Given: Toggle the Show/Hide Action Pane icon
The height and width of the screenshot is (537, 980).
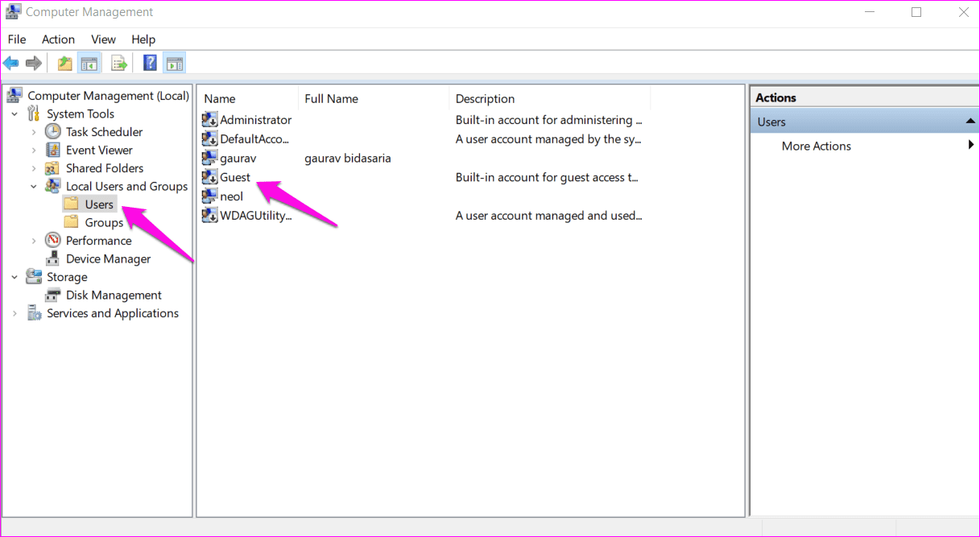Looking at the screenshot, I should pyautogui.click(x=175, y=63).
